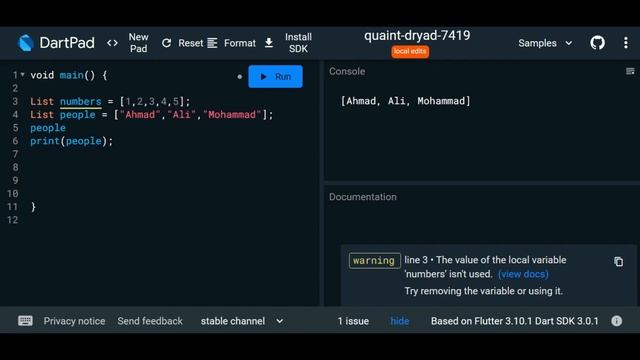The height and width of the screenshot is (360, 640).
Task: Click the console output [Ahmad, Ali, Mohammad]
Action: [405, 101]
